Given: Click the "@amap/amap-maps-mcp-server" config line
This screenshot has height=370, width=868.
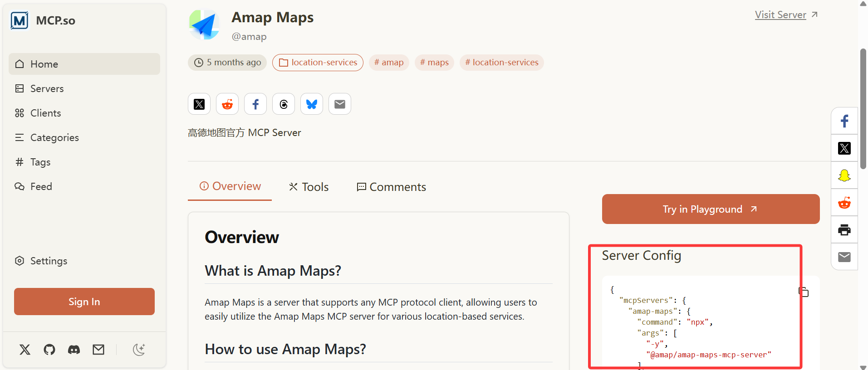Looking at the screenshot, I should 709,355.
